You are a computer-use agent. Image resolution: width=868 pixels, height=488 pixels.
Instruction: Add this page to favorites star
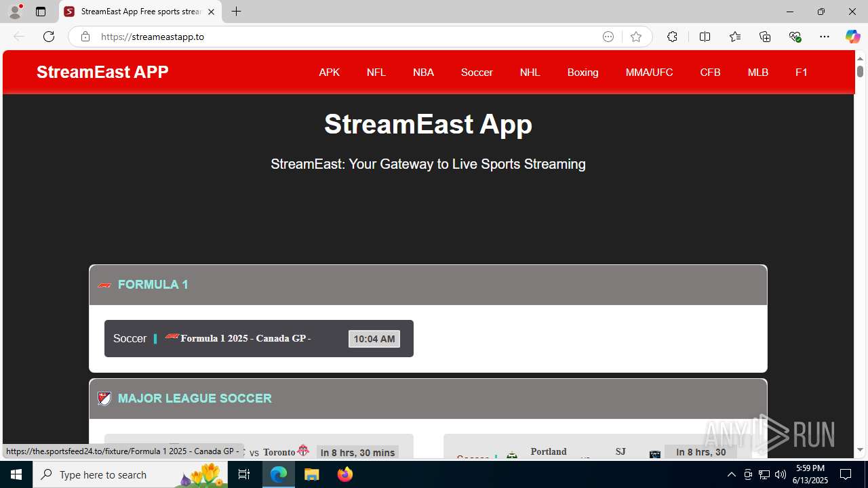636,37
